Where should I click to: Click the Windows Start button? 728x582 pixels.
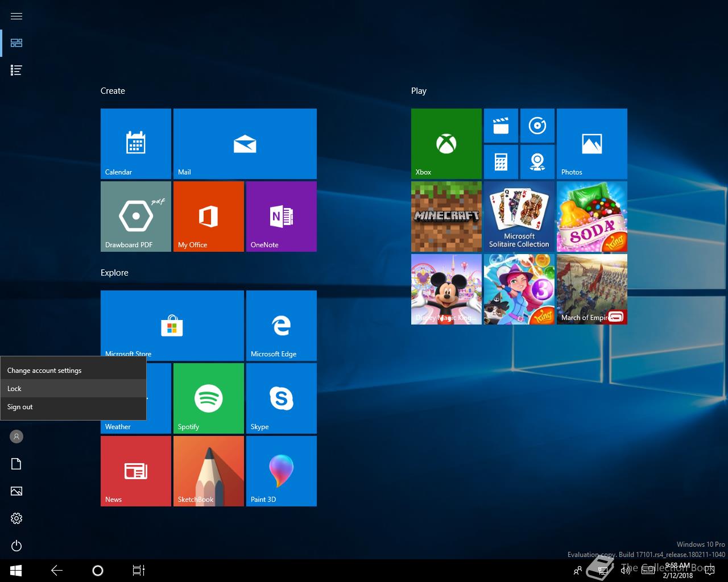coord(16,571)
